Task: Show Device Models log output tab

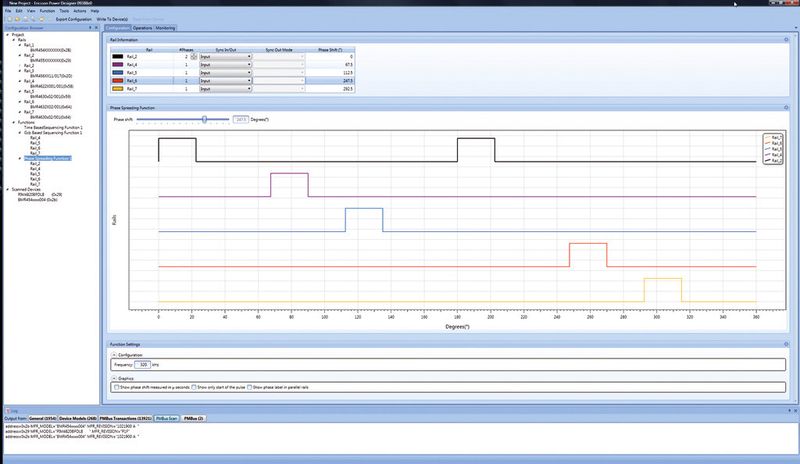Action: coord(78,419)
